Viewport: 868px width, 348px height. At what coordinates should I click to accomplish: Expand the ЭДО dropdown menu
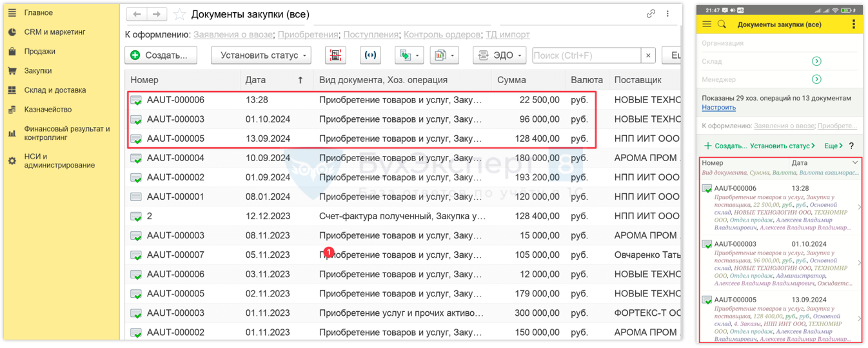click(500, 55)
